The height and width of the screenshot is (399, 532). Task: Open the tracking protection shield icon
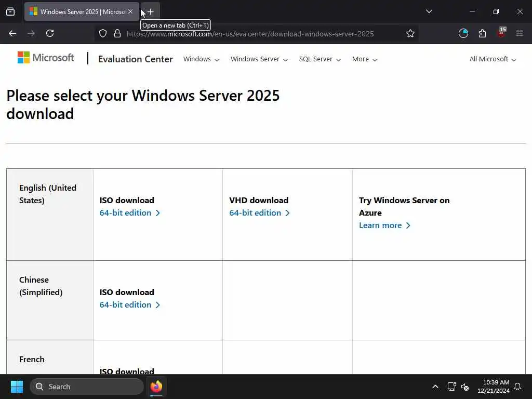[103, 33]
